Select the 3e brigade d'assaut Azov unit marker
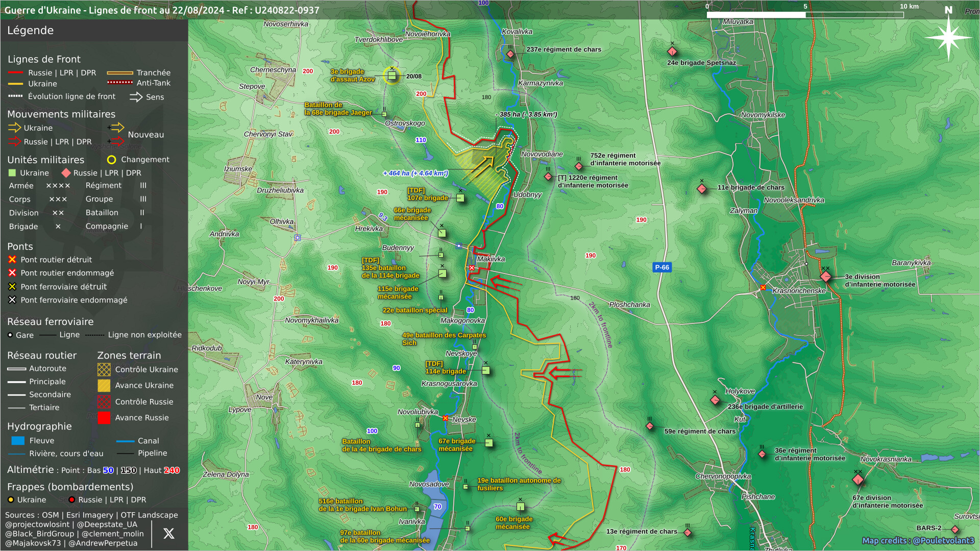The width and height of the screenshot is (980, 551). click(x=391, y=76)
